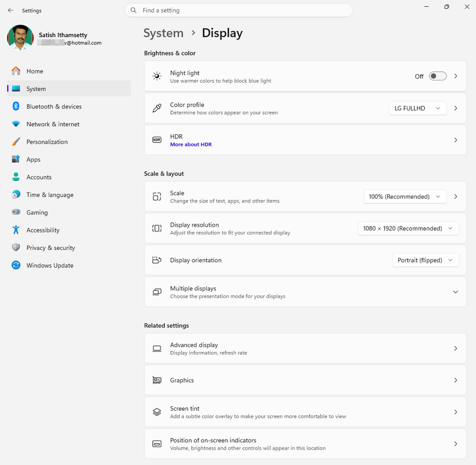Click the Satish Ithamsetty account name

pos(63,35)
